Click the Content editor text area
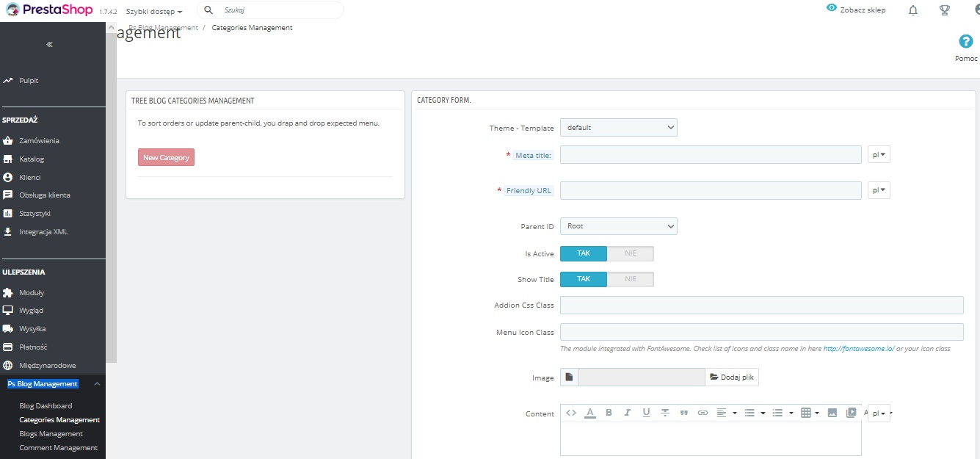The image size is (980, 459). [711, 439]
